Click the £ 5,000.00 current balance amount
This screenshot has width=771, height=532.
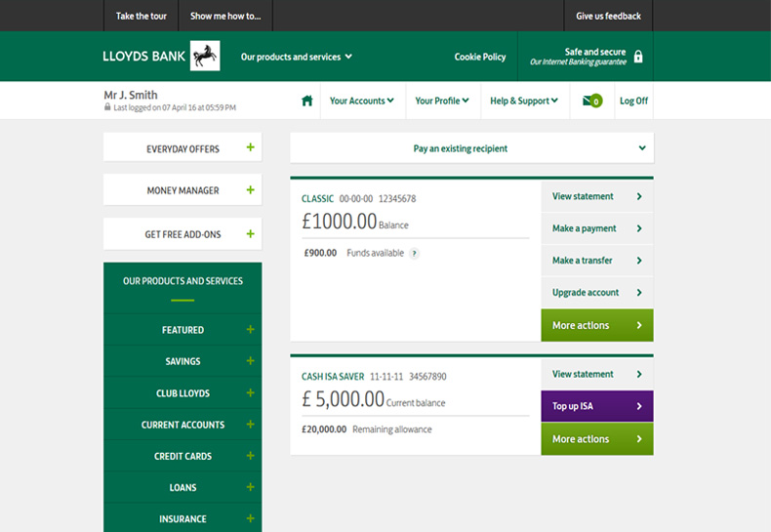click(x=343, y=398)
